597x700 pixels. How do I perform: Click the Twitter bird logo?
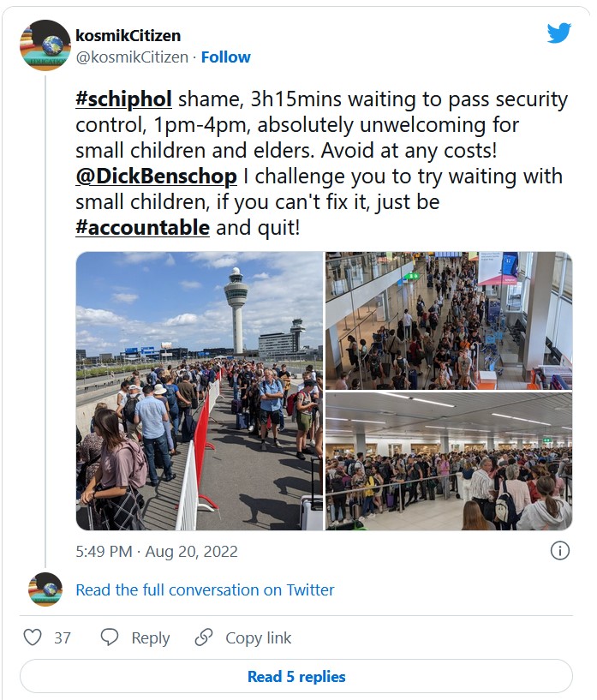pos(559,33)
